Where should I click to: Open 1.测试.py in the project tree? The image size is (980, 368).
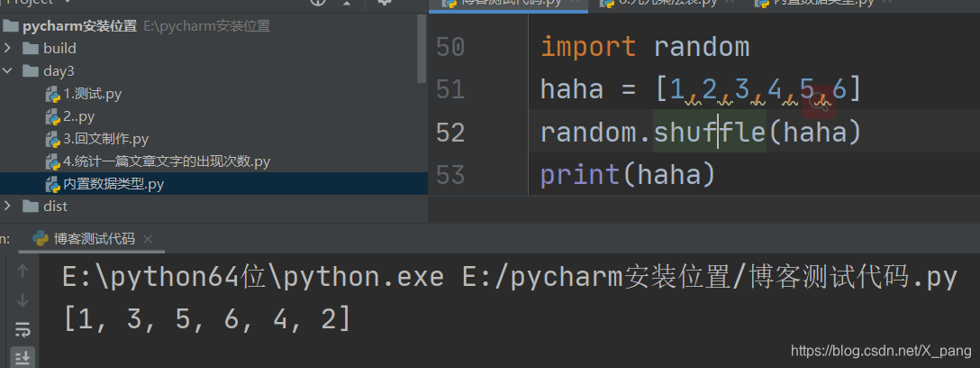(x=93, y=94)
